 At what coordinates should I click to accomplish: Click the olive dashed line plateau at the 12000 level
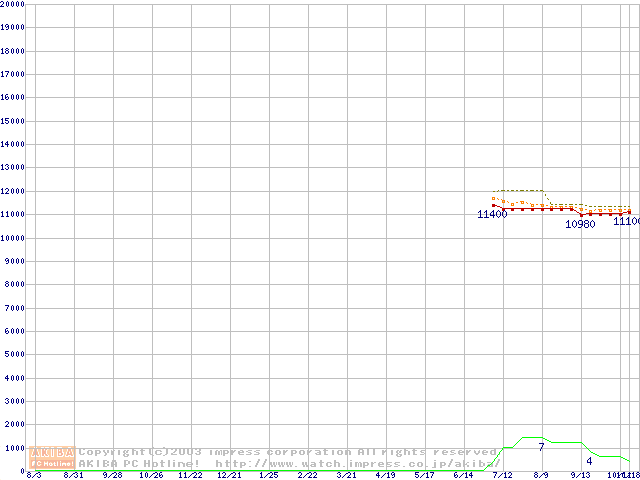coord(520,190)
